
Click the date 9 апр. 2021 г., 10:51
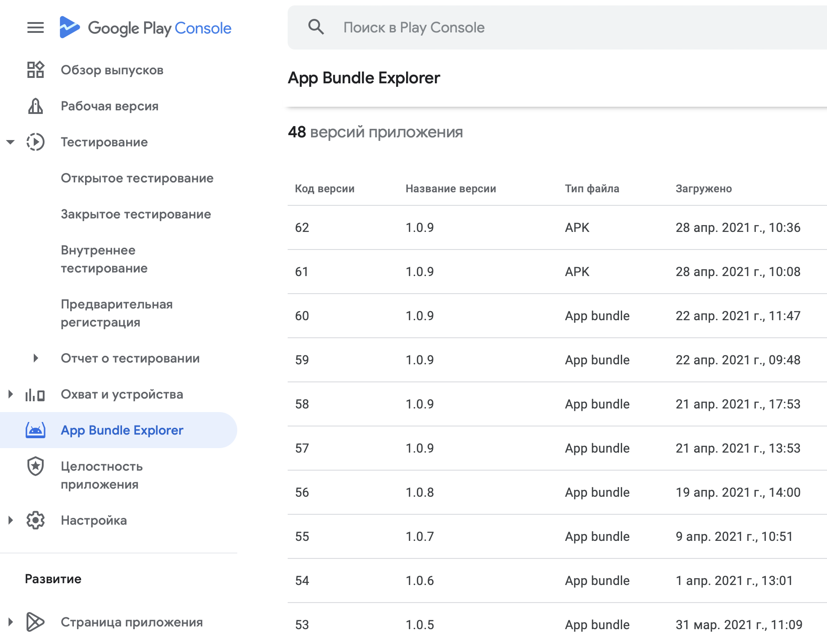(734, 536)
